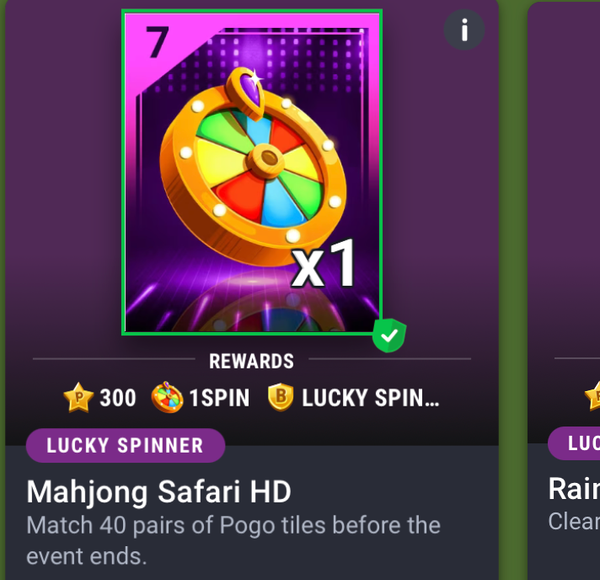
Task: Click the x1 quantity label on the card
Action: (323, 264)
